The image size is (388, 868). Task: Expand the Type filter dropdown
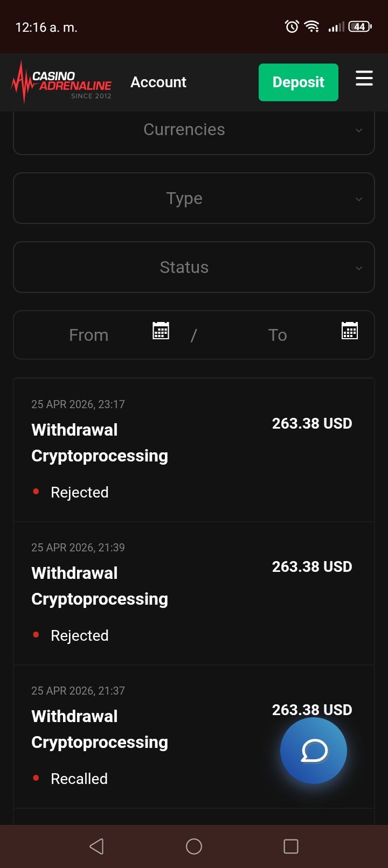pyautogui.click(x=194, y=199)
